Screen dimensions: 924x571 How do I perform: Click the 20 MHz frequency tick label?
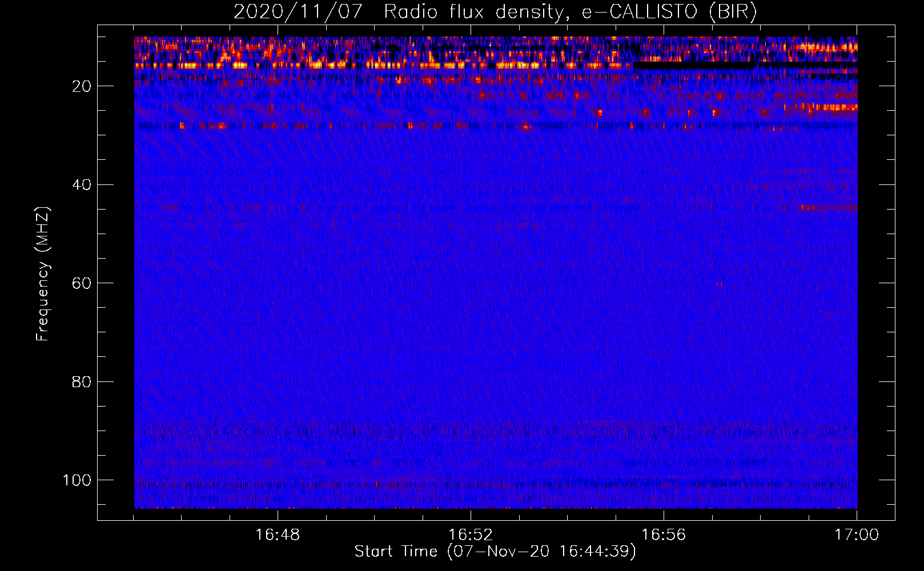click(81, 86)
